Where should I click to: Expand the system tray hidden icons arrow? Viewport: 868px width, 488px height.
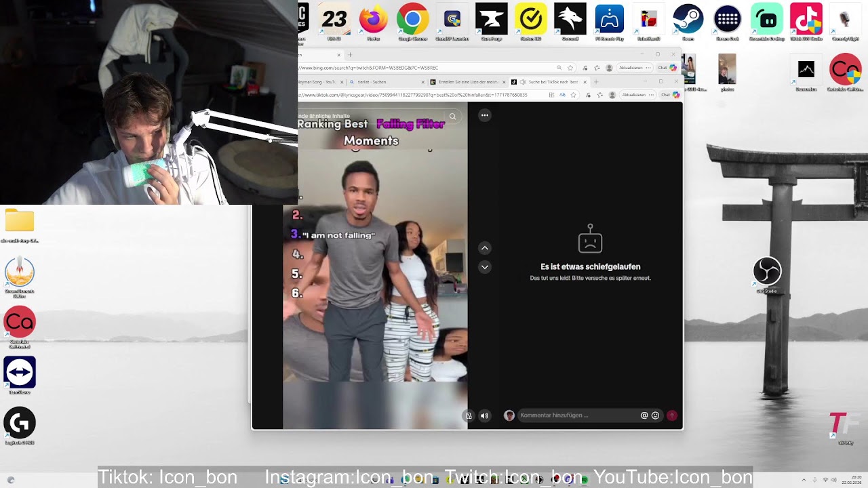coord(803,480)
